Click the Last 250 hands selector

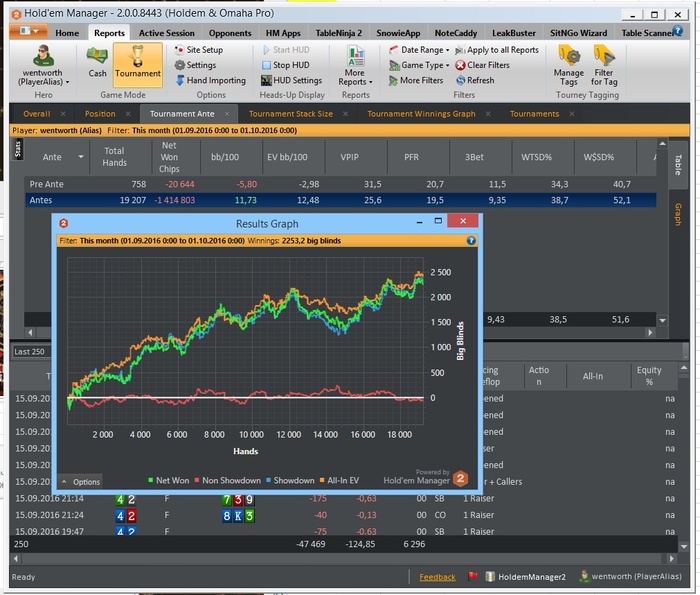pos(31,352)
